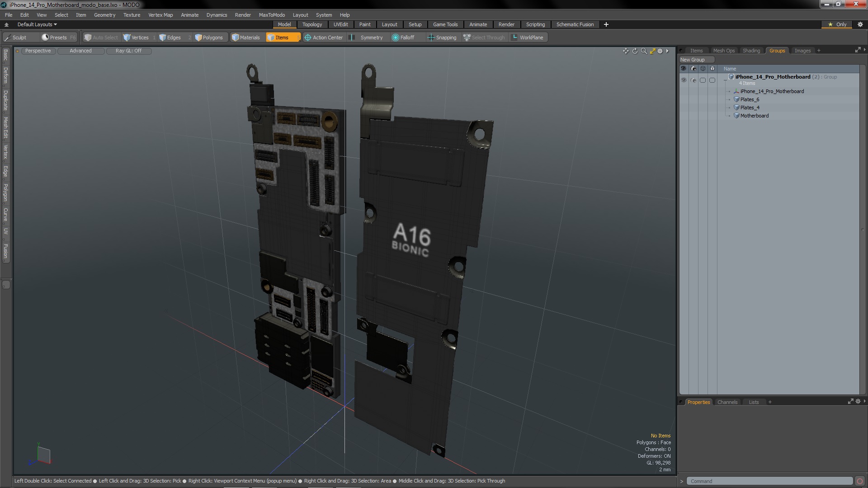Toggle the Only star button

(837, 24)
